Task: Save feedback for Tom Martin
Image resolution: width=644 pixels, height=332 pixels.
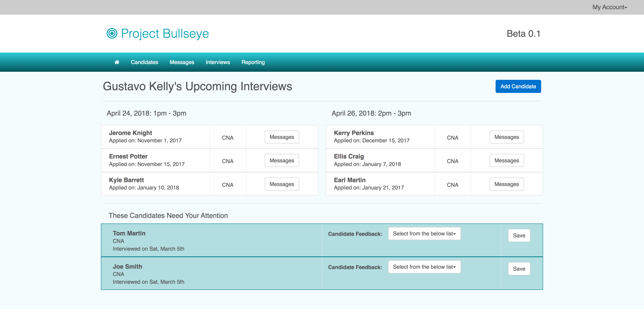Action: [x=519, y=235]
